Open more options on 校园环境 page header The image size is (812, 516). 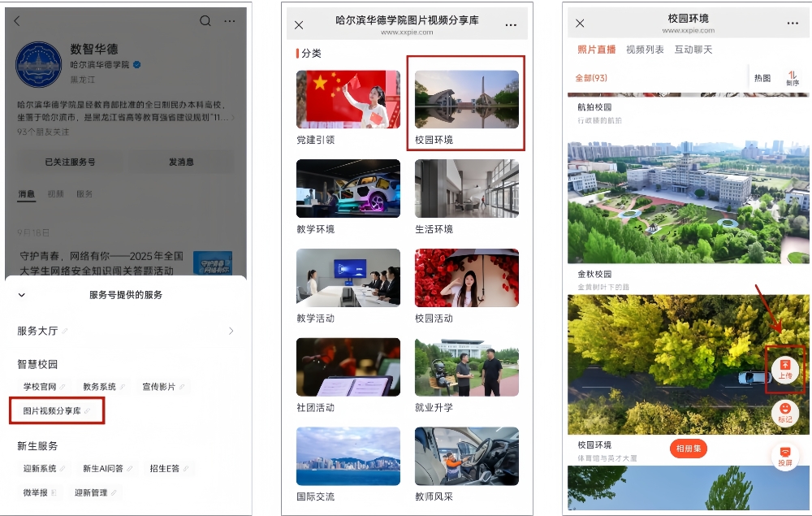point(793,24)
